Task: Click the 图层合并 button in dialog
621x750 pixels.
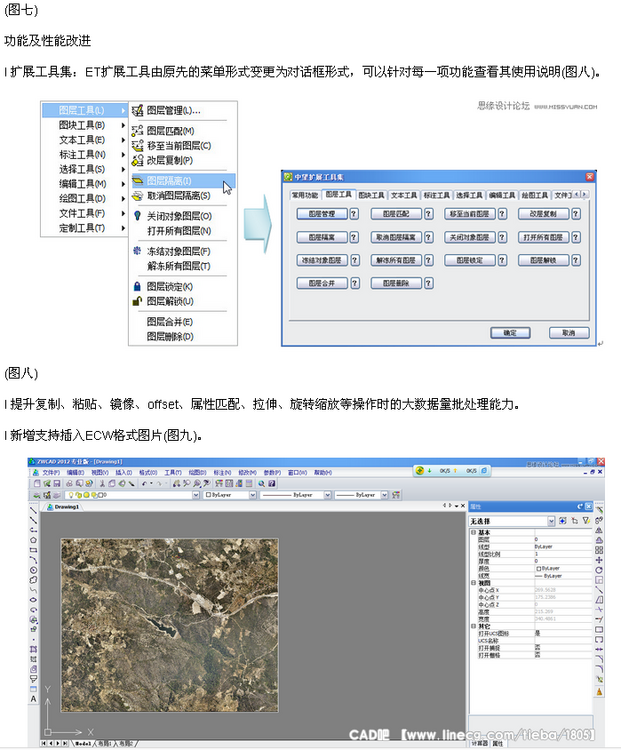Action: [x=322, y=283]
